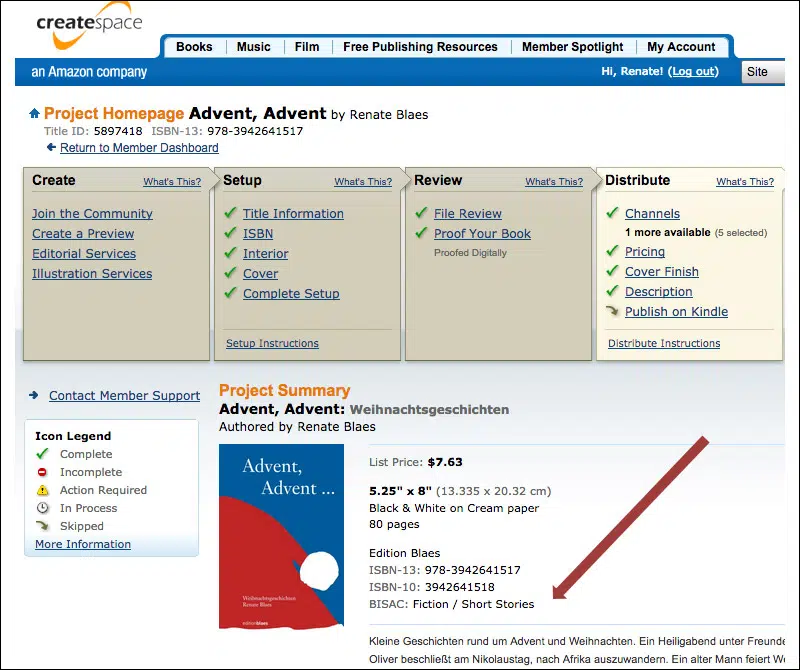Open More Information in Icon Legend
Screen dimensions: 800x670
point(83,544)
